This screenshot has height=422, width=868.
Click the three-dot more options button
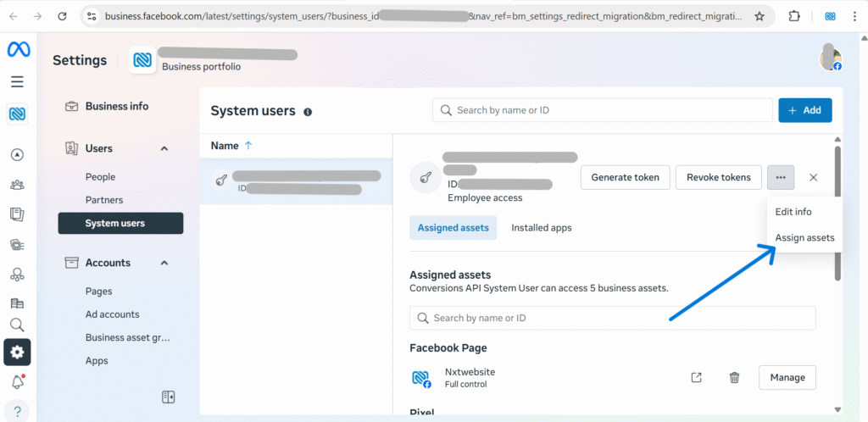click(x=781, y=177)
